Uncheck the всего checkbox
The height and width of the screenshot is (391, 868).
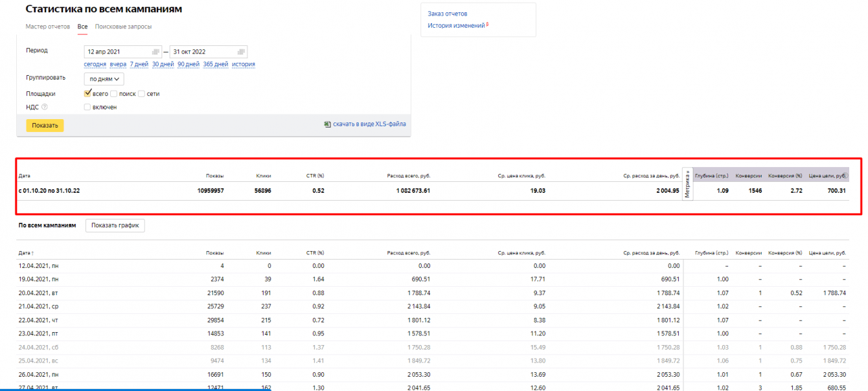tap(88, 93)
